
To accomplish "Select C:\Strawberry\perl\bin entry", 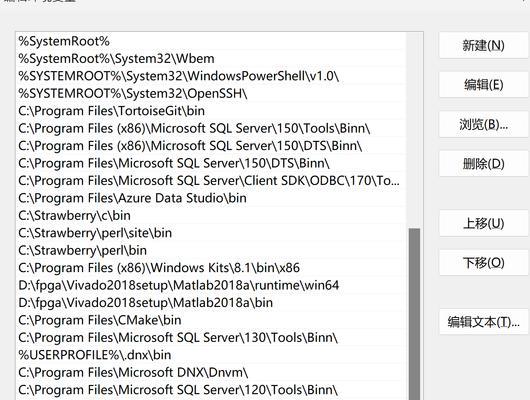I will 211,251.
